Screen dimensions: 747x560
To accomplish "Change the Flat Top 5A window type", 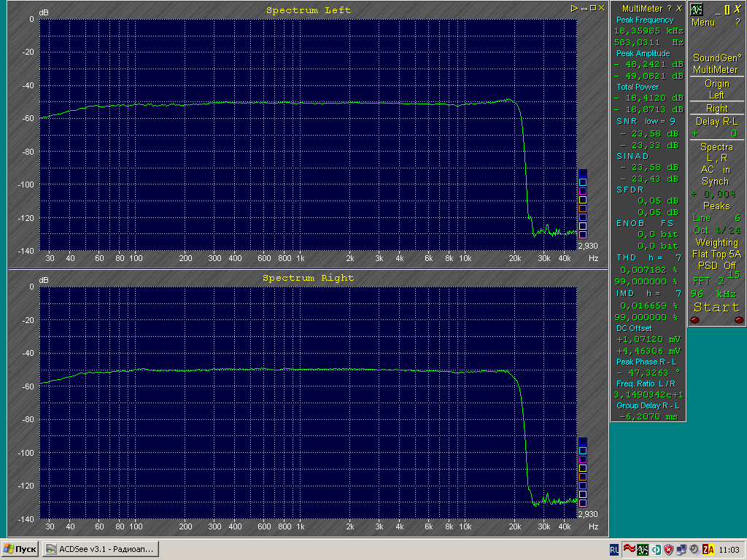I will [x=716, y=254].
